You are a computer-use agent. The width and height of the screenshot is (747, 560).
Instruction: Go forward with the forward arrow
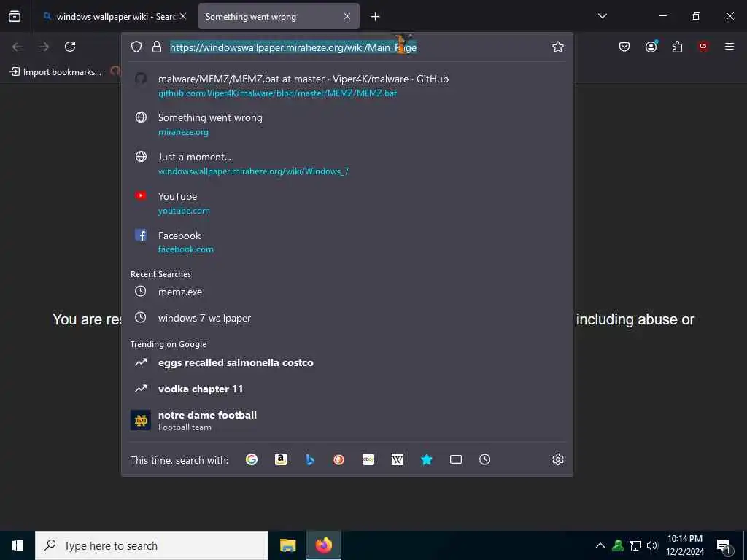coord(44,47)
